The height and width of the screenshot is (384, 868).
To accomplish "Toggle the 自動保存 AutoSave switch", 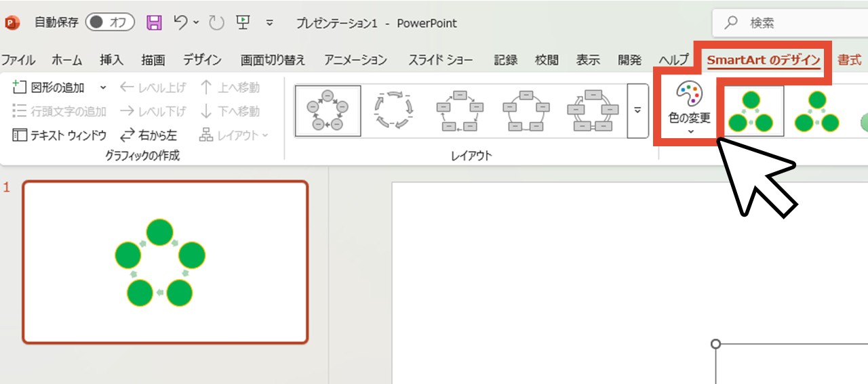I will pyautogui.click(x=110, y=23).
